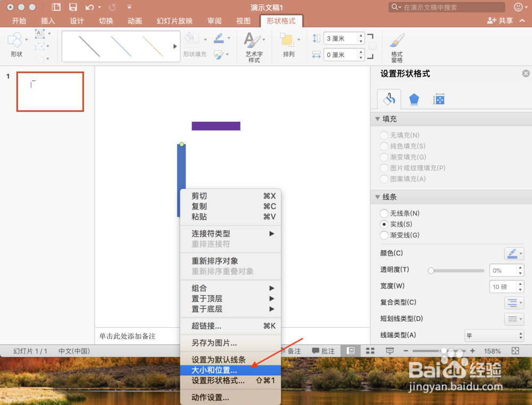Expand the line styles gallery arrow

tap(174, 46)
